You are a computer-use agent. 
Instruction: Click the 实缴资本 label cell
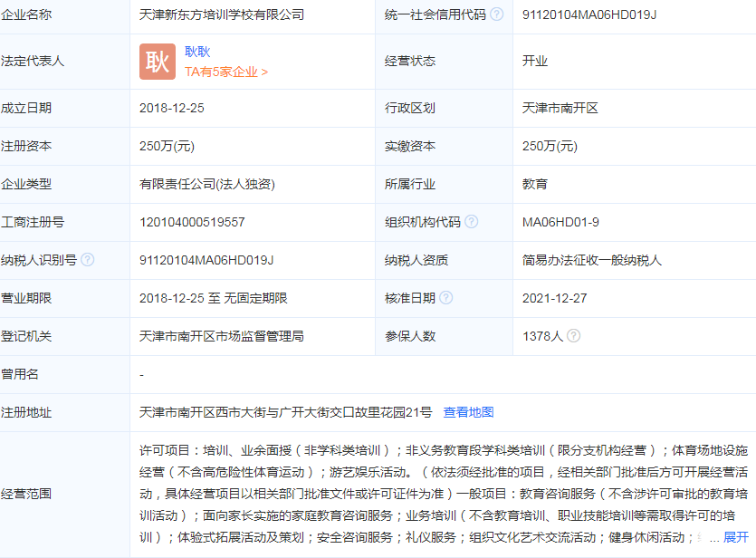coord(444,146)
